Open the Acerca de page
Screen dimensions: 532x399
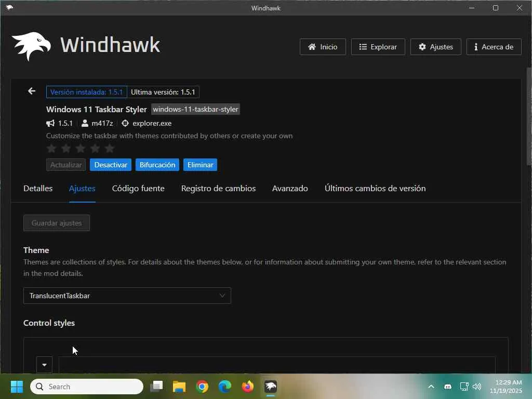click(494, 47)
